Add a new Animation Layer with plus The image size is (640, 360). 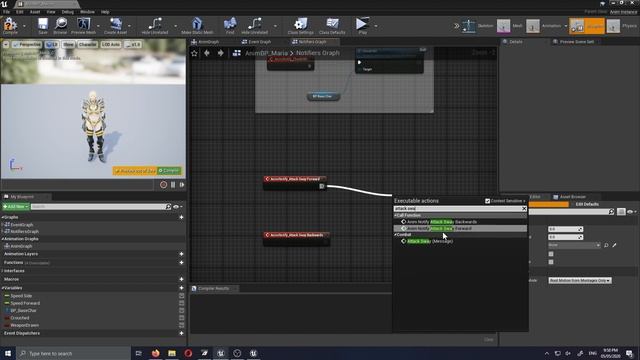click(181, 254)
